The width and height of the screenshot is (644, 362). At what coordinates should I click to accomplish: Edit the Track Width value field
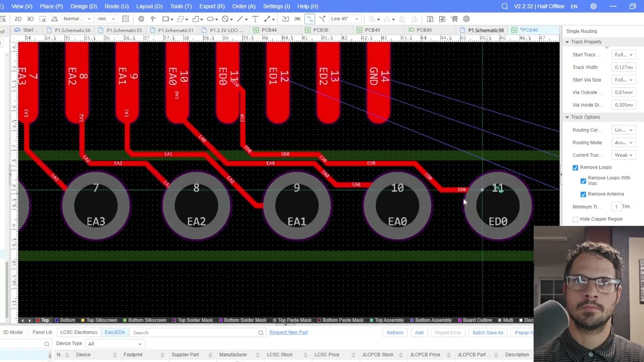pyautogui.click(x=623, y=67)
